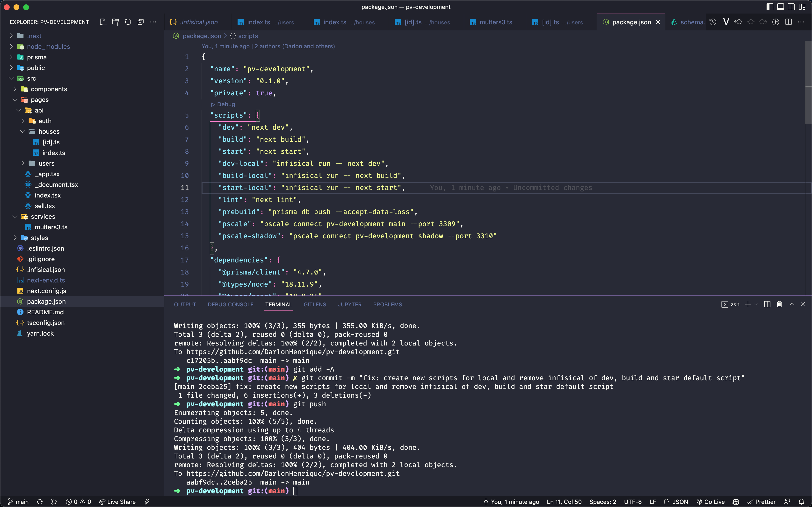
Task: Click Go Live in the status bar
Action: [710, 502]
